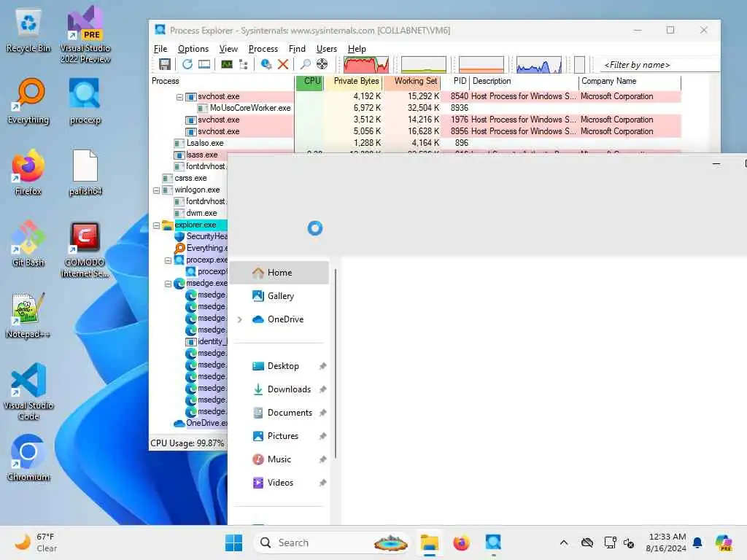Open the Find menu
Viewport: 747px width, 560px height.
tap(297, 49)
